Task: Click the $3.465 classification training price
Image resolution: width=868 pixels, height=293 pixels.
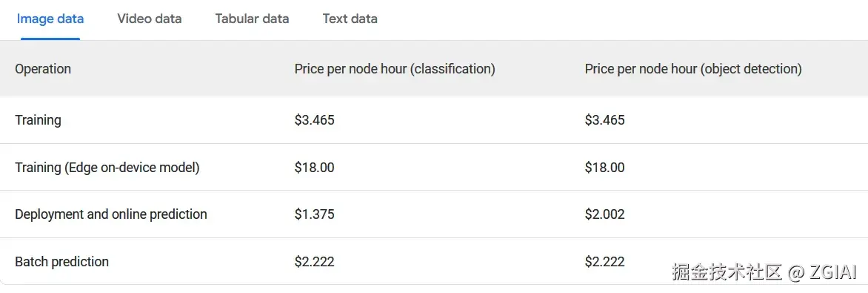Action: point(315,120)
